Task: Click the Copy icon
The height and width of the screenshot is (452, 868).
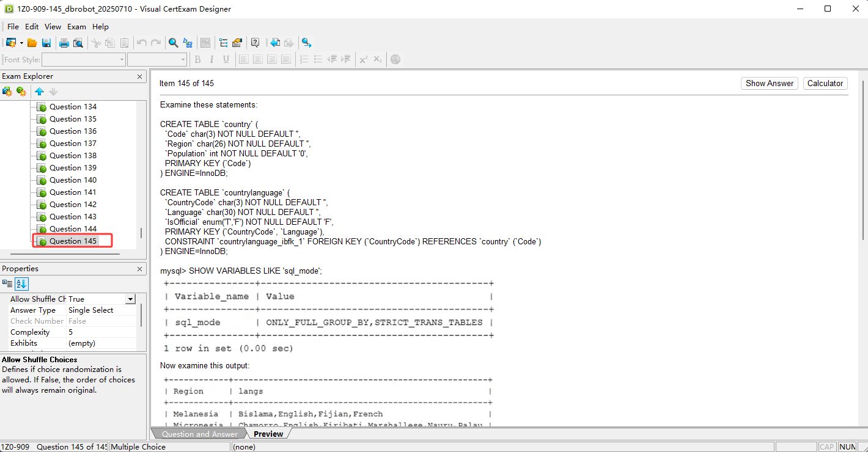Action: (x=110, y=43)
